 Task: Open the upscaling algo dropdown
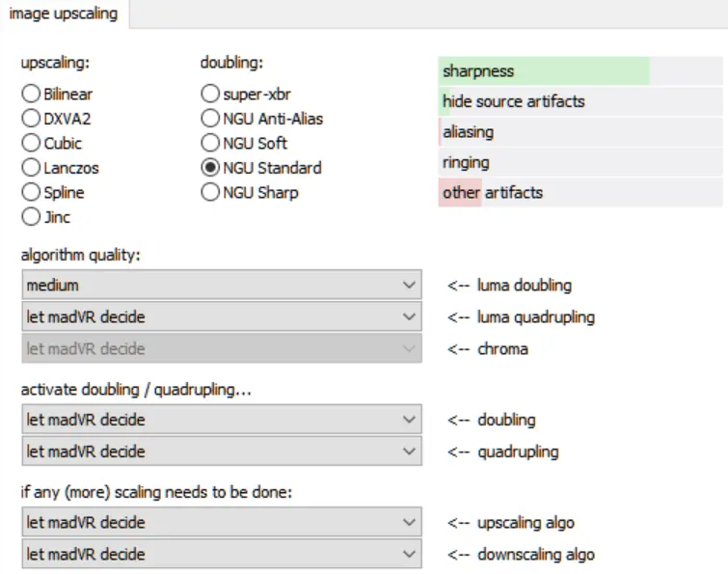point(221,523)
